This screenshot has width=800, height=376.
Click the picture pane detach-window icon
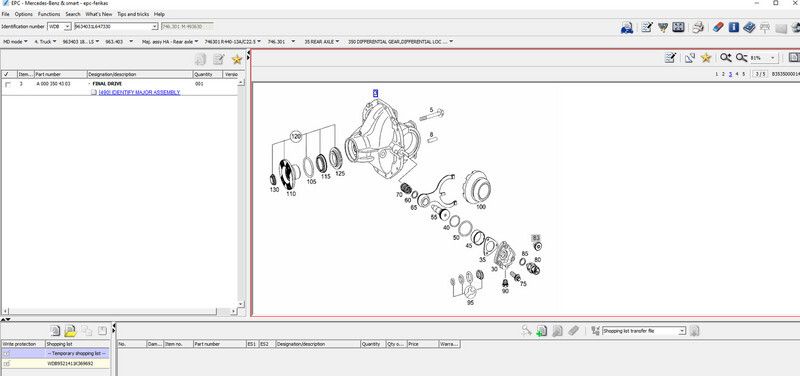690,58
